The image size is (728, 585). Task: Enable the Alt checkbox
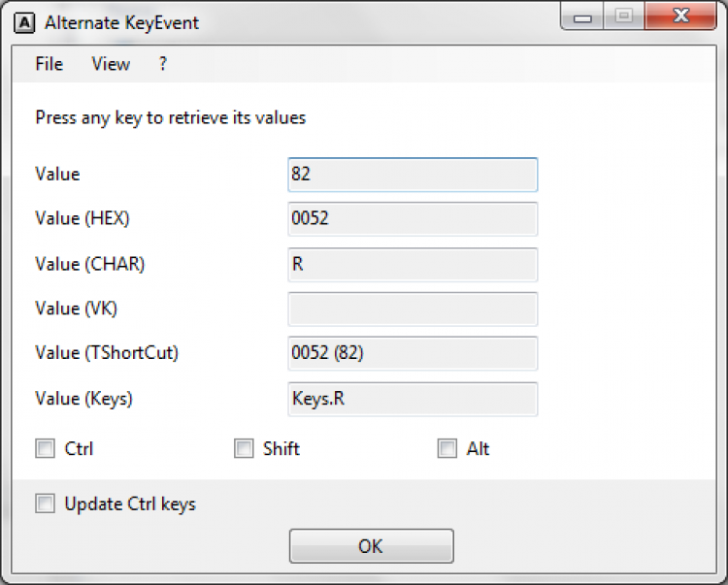click(x=447, y=448)
